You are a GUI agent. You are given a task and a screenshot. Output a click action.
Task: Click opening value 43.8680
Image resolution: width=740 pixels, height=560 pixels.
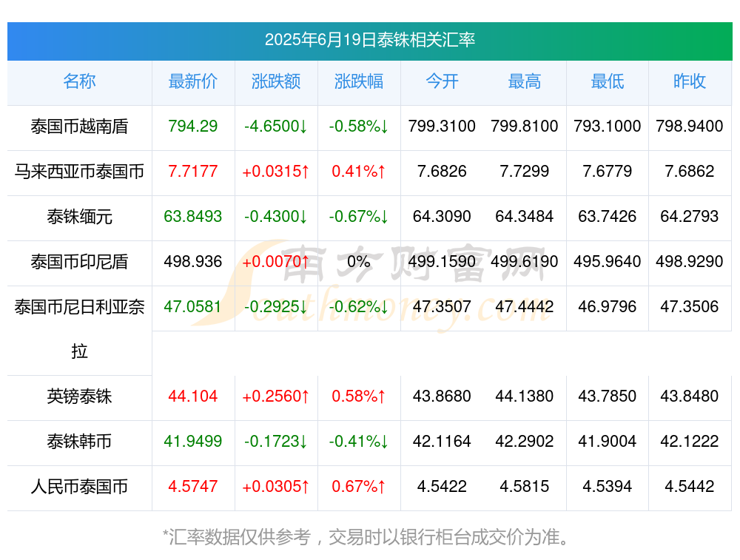coord(442,397)
